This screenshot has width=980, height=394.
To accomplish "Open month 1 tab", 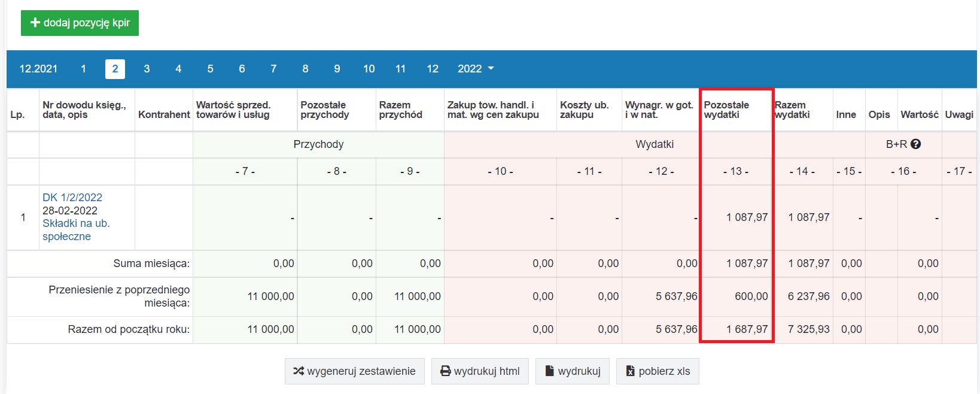I will point(83,69).
